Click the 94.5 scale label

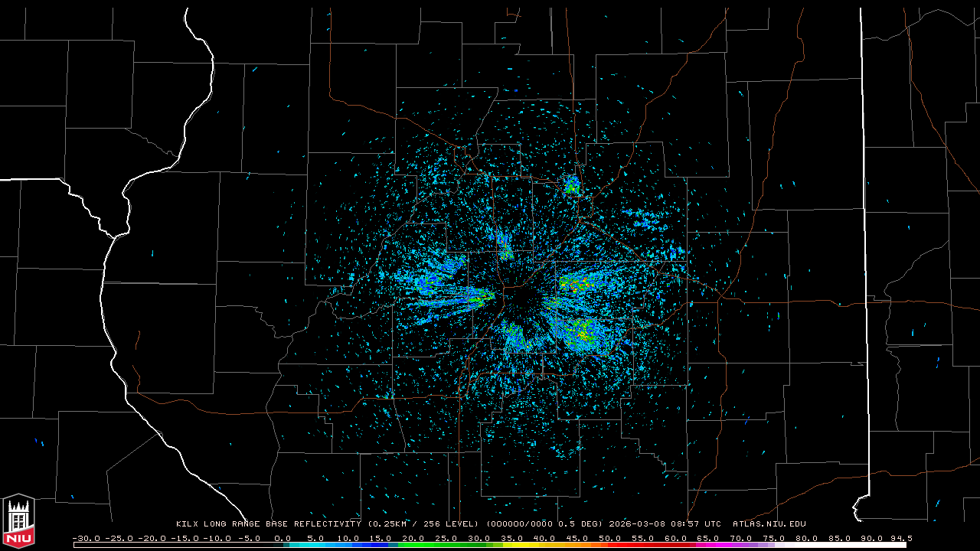click(x=901, y=538)
